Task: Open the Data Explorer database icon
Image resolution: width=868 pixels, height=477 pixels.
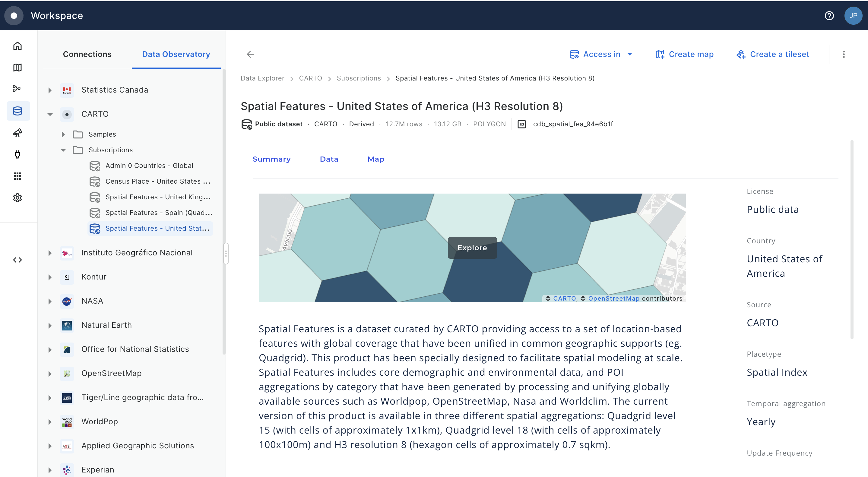Action: [x=18, y=111]
